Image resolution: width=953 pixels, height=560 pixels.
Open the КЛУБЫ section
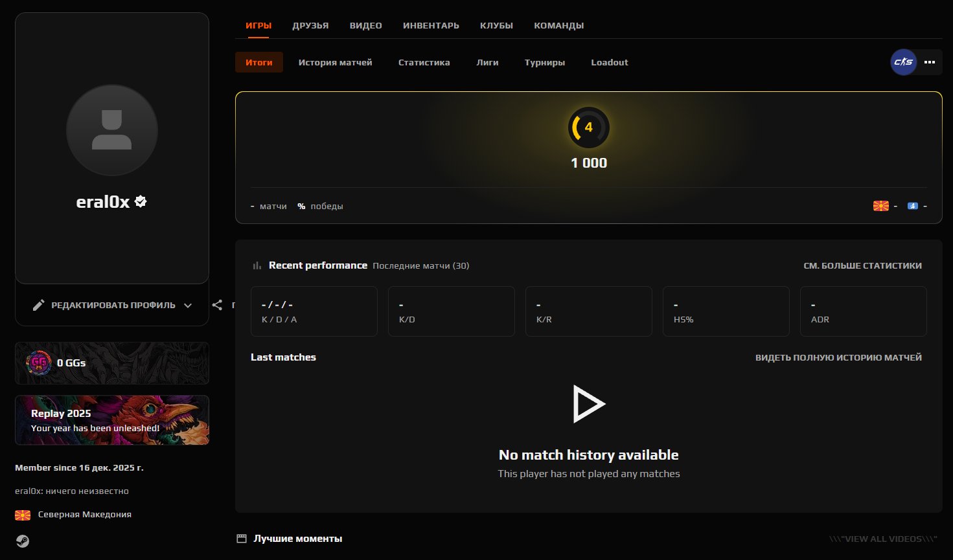click(496, 25)
